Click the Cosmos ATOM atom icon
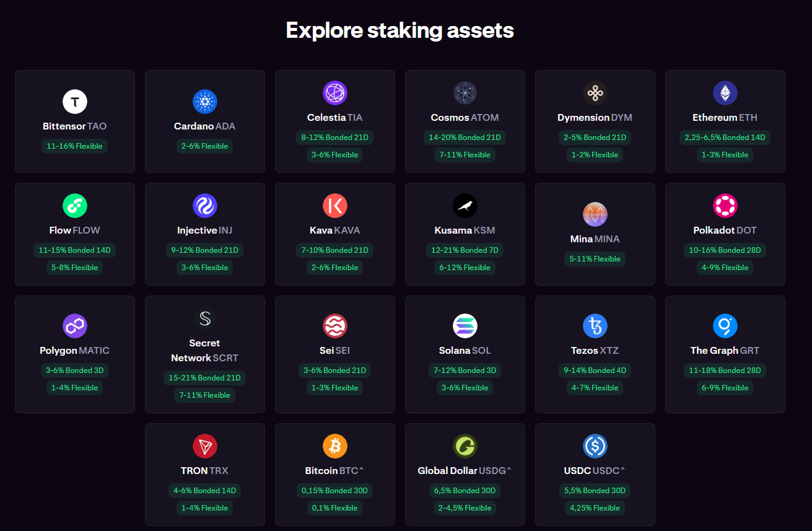 465,93
